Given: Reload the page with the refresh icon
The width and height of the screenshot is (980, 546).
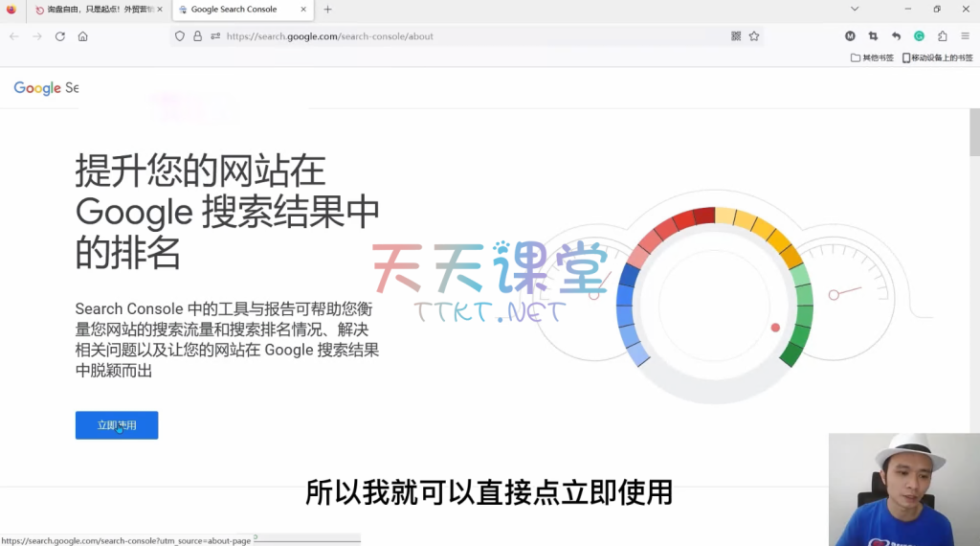Looking at the screenshot, I should [x=59, y=36].
